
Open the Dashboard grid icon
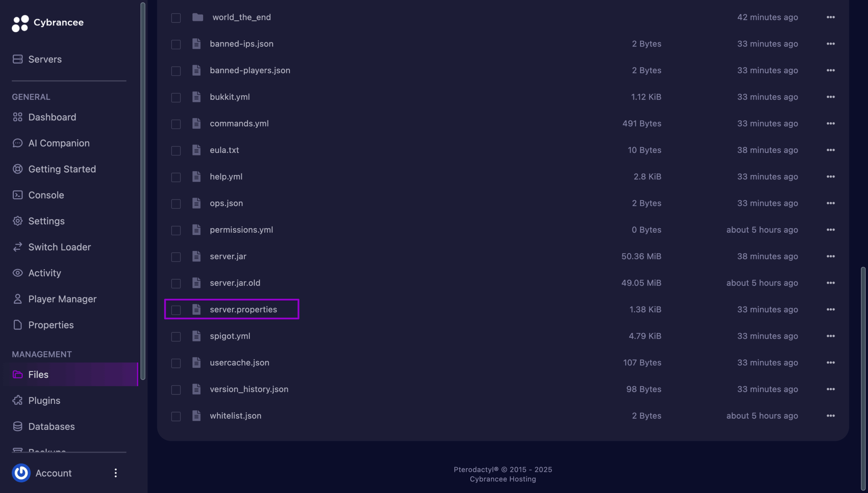click(x=18, y=117)
